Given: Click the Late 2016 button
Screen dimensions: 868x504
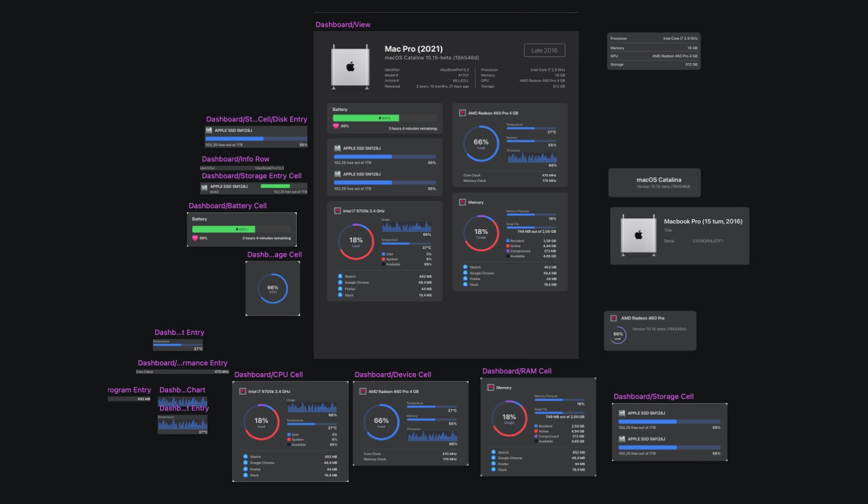Looking at the screenshot, I should click(x=544, y=50).
